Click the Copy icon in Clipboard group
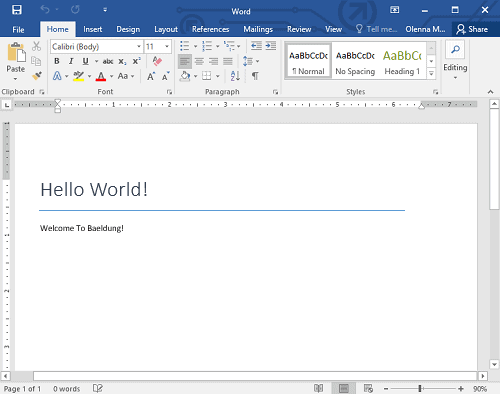This screenshot has width=500, height=394. pyautogui.click(x=36, y=61)
